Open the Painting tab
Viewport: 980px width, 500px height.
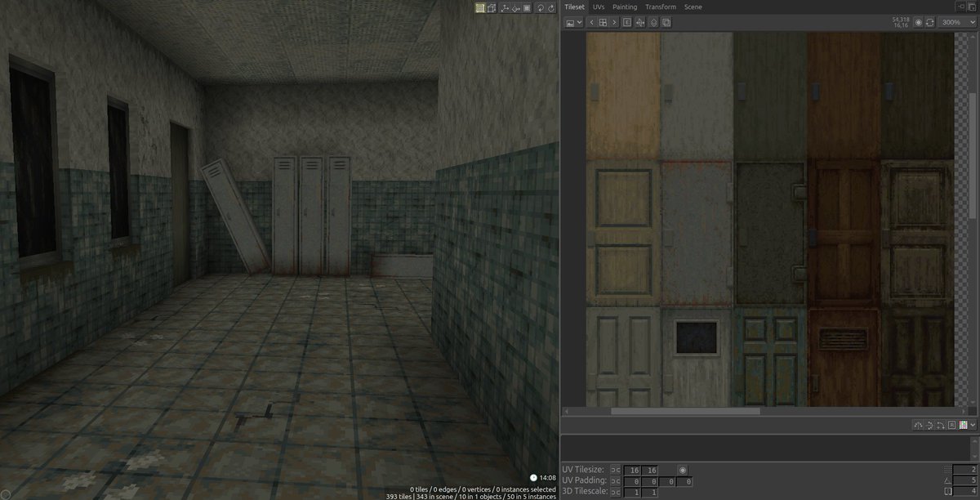(x=625, y=7)
